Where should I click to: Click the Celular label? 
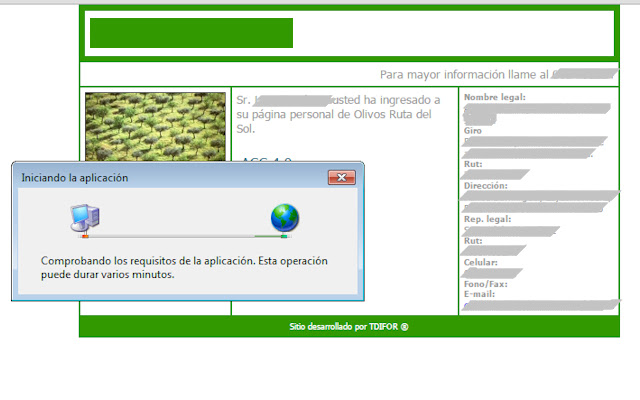(x=480, y=262)
